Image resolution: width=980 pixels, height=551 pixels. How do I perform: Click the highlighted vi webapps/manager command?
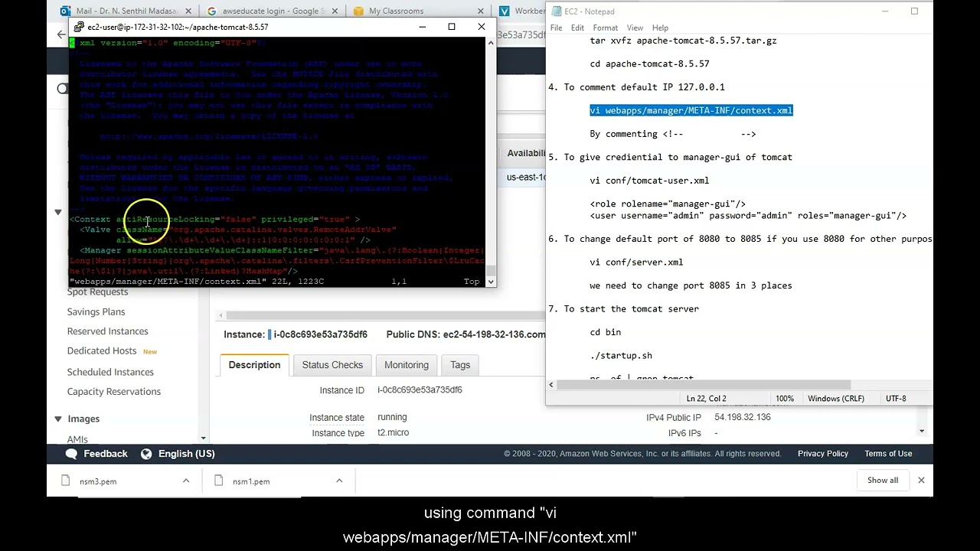[691, 110]
